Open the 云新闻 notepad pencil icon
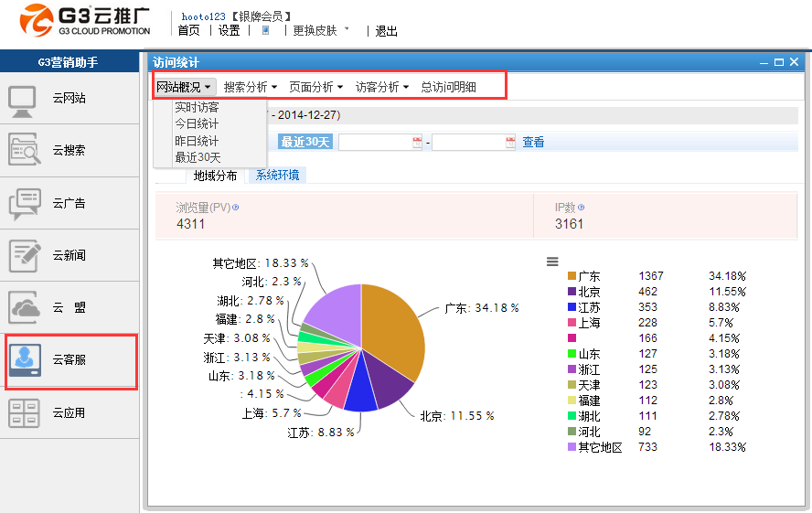This screenshot has width=812, height=513. tap(25, 256)
